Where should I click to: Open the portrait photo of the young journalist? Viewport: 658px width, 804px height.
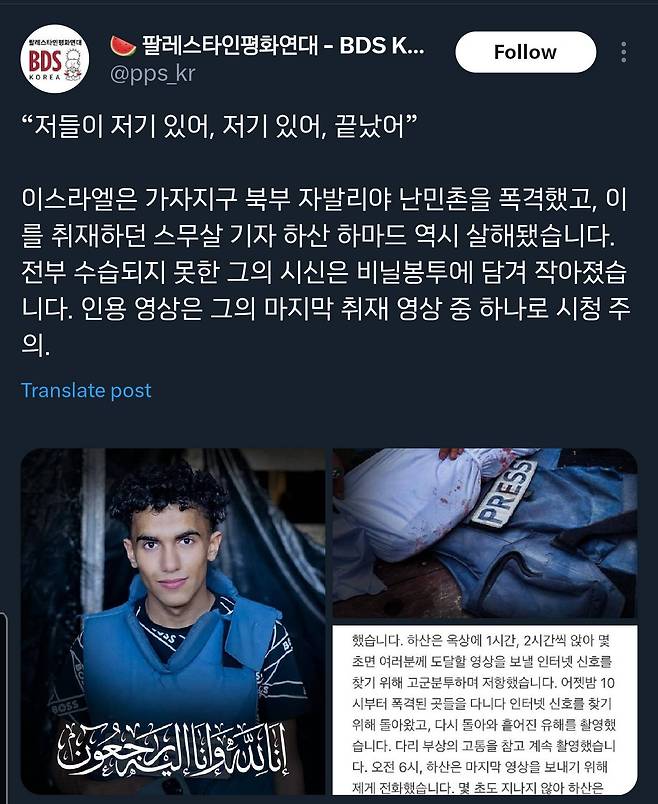[x=173, y=622]
